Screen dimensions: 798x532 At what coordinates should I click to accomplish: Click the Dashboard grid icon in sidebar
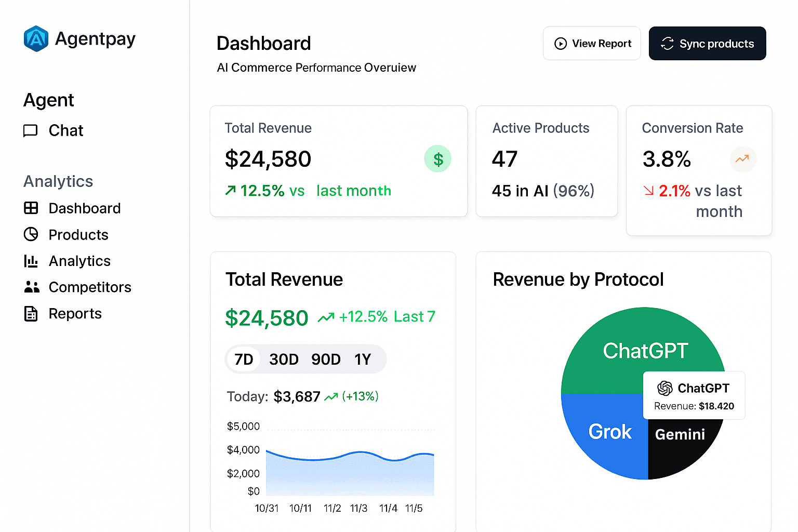tap(31, 208)
